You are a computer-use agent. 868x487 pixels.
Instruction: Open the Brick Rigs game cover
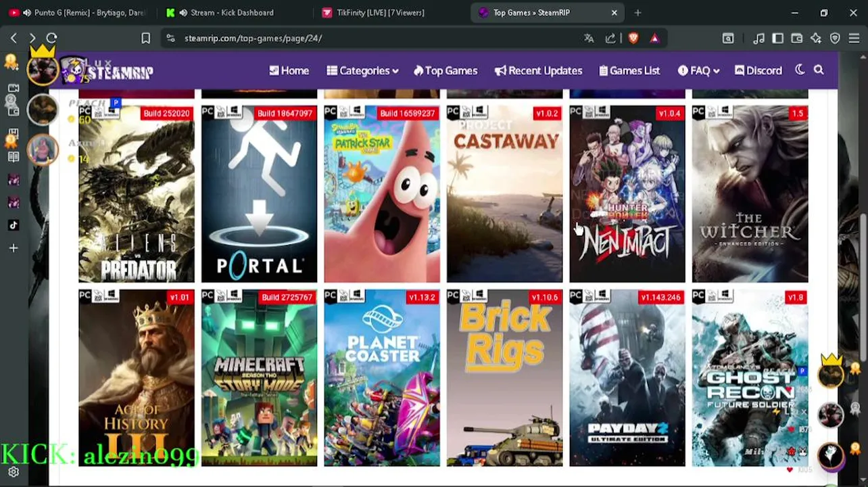point(504,377)
